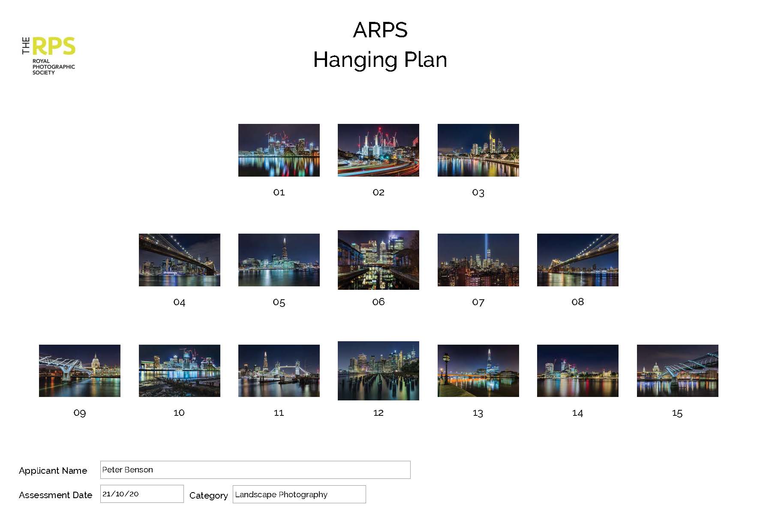Open image 14 city skyline reflections
757x532 pixels.
click(x=577, y=370)
